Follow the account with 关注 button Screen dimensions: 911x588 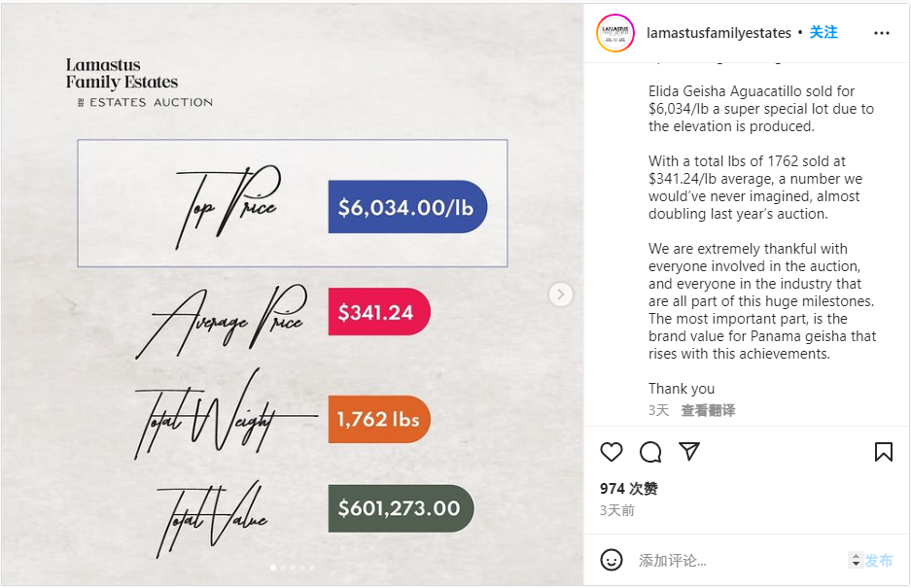823,32
